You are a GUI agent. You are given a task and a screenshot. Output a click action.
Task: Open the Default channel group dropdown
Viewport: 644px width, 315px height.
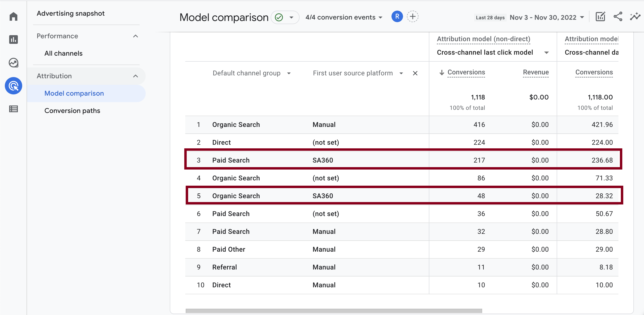(x=252, y=73)
